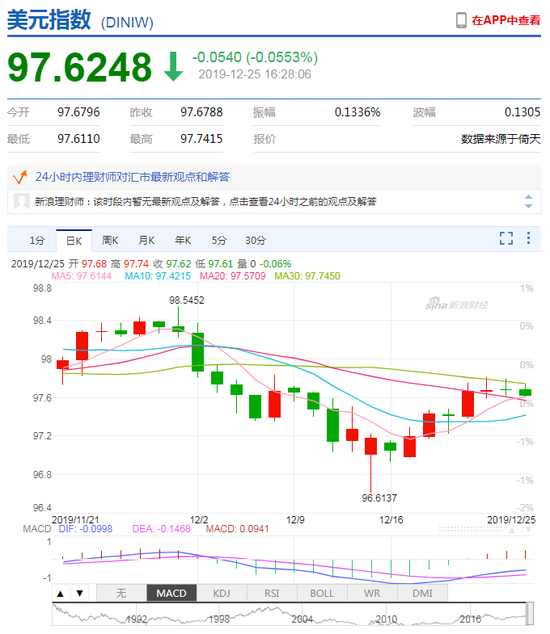The image size is (550, 634).
Task: Switch to the 5分 chart tab
Action: pos(219,241)
